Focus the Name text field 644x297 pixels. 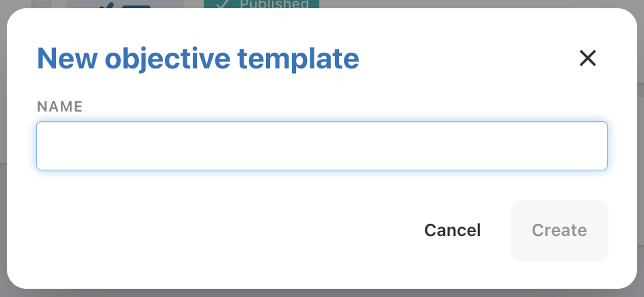coord(321,146)
